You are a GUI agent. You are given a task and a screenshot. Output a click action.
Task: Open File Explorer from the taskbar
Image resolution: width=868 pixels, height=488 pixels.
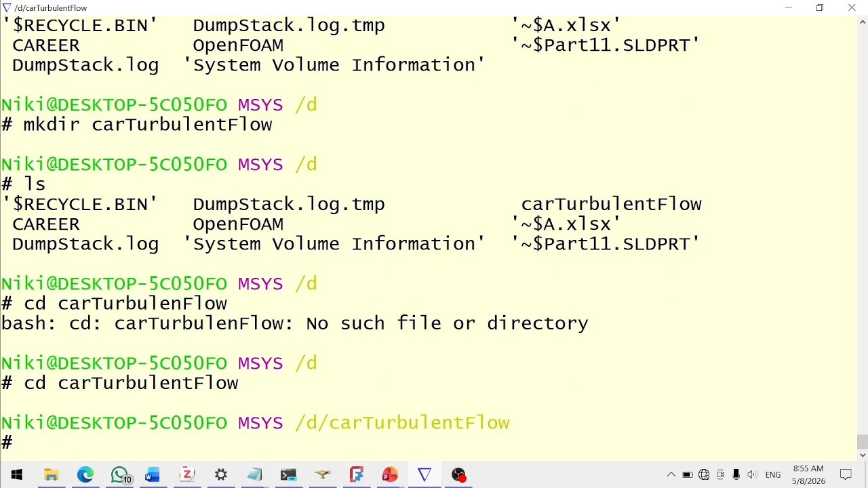51,474
